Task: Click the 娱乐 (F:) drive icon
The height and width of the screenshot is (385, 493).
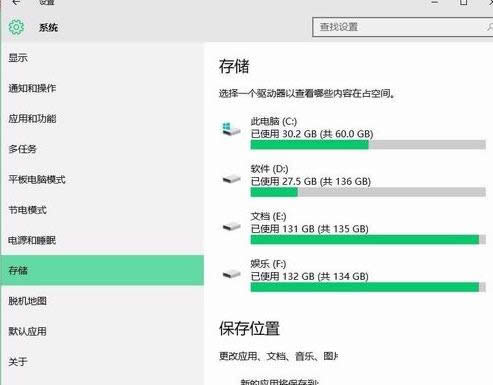Action: tap(231, 274)
